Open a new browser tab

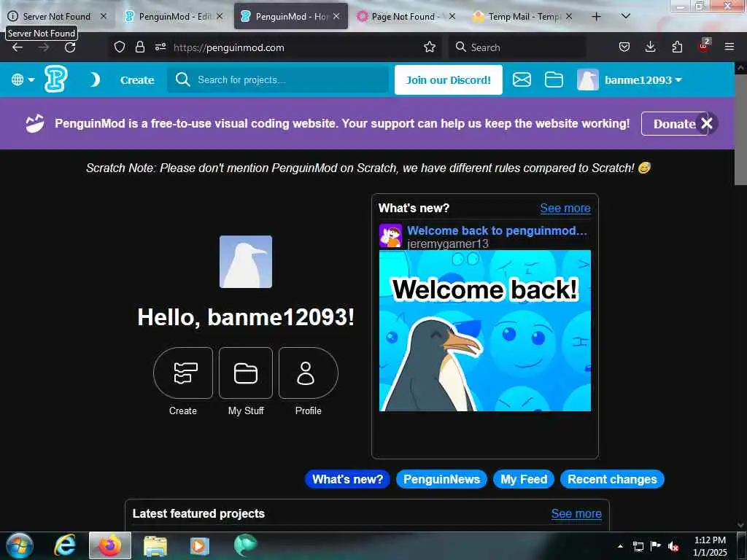[x=596, y=17]
